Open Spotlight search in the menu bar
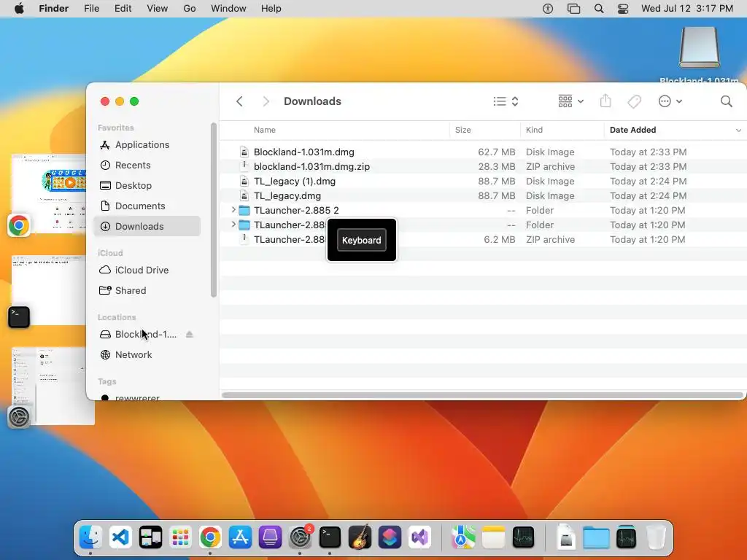Viewport: 747px width, 560px height. pos(599,9)
